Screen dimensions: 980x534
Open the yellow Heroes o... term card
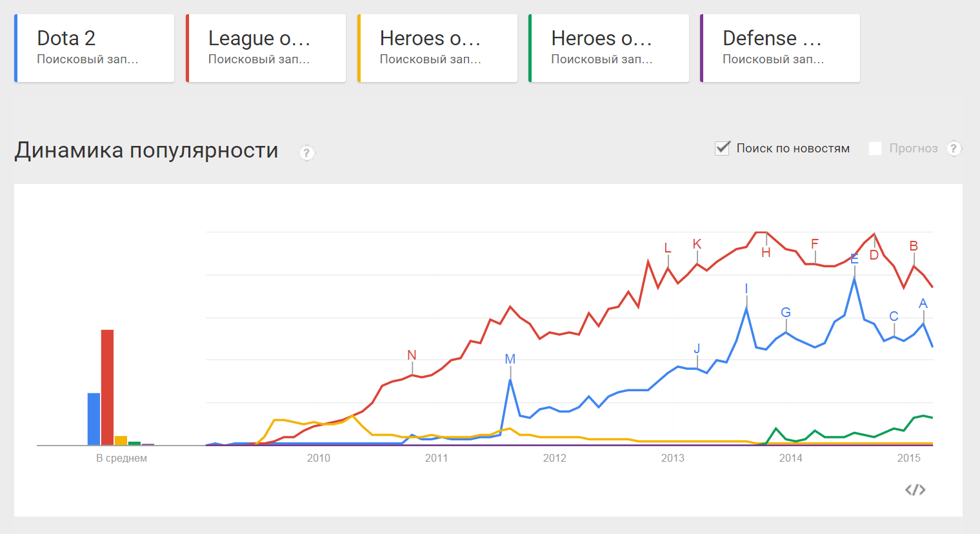(x=437, y=48)
